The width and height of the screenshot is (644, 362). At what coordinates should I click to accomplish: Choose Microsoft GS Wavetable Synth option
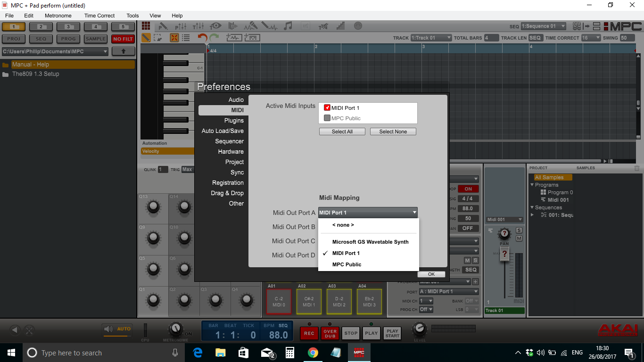(x=370, y=242)
